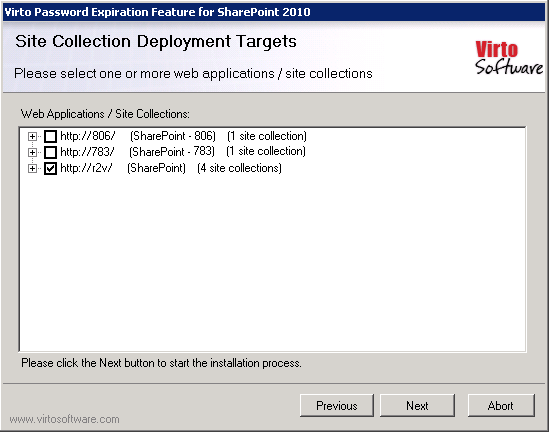
Task: Select the http://r2v/ row text
Action: click(x=171, y=168)
